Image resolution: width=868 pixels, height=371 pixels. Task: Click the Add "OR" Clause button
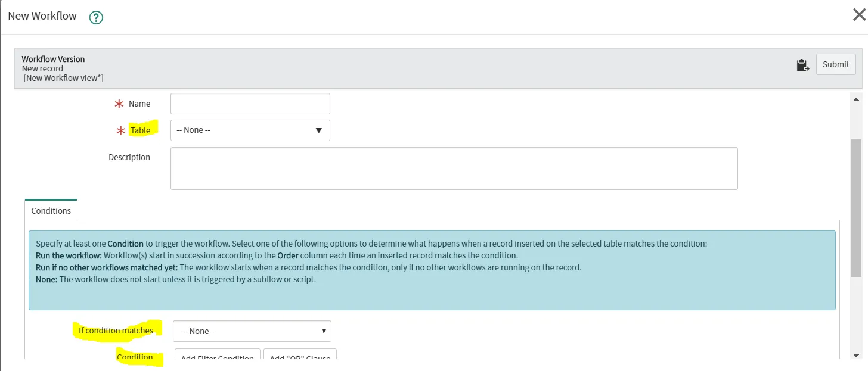click(x=300, y=357)
